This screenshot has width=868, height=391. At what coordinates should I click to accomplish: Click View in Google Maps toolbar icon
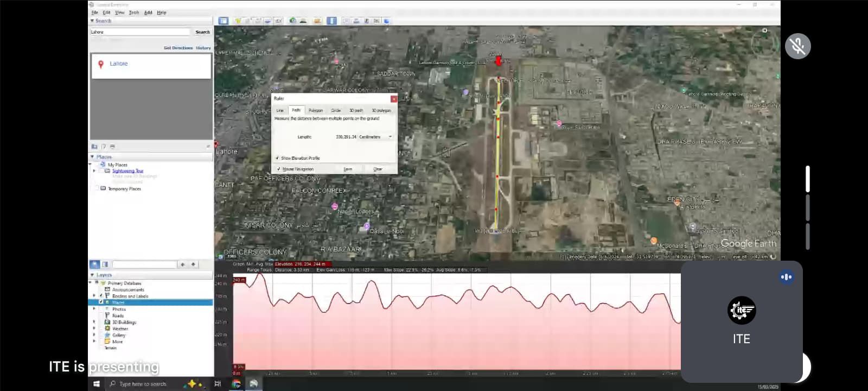tap(376, 21)
